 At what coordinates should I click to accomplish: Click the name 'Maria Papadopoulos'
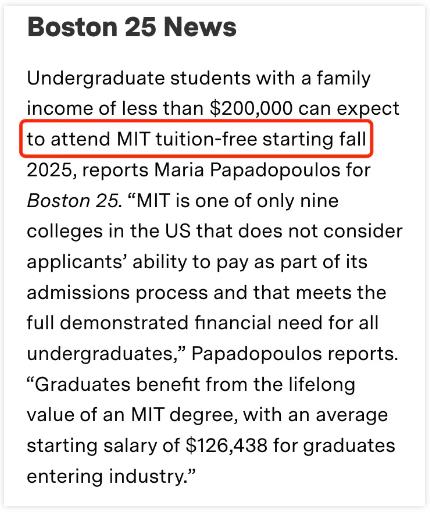point(247,170)
